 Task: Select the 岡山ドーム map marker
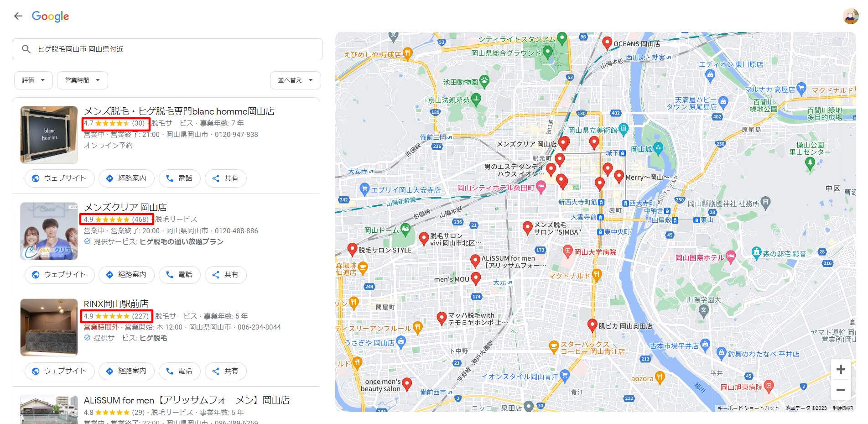point(405,229)
